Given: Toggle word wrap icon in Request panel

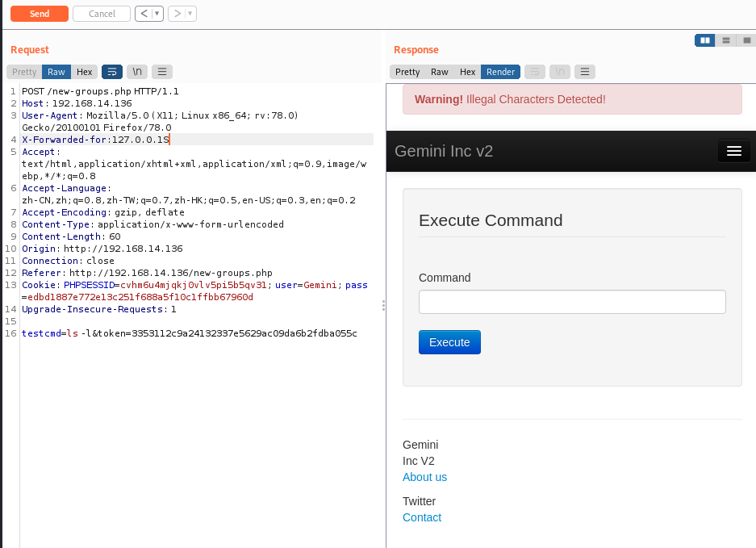Looking at the screenshot, I should [x=111, y=72].
